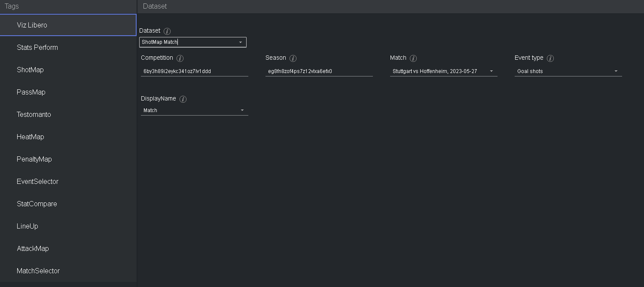Click info icon beside Event type label

(x=550, y=58)
